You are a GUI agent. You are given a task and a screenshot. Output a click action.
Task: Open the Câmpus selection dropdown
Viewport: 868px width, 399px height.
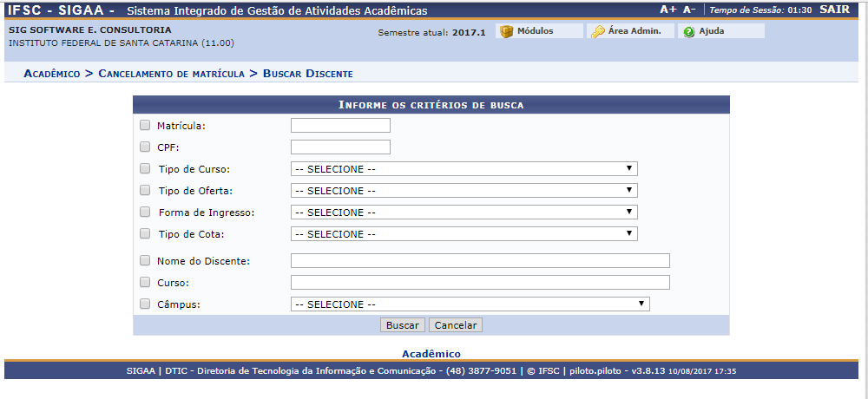(x=470, y=304)
